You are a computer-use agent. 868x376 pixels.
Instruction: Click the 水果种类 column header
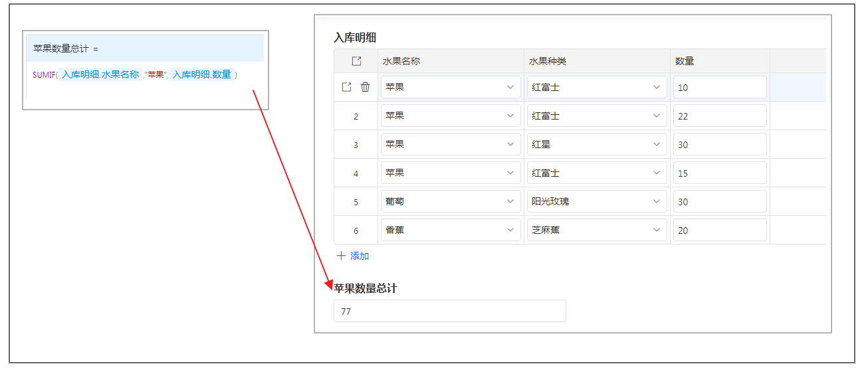(547, 61)
